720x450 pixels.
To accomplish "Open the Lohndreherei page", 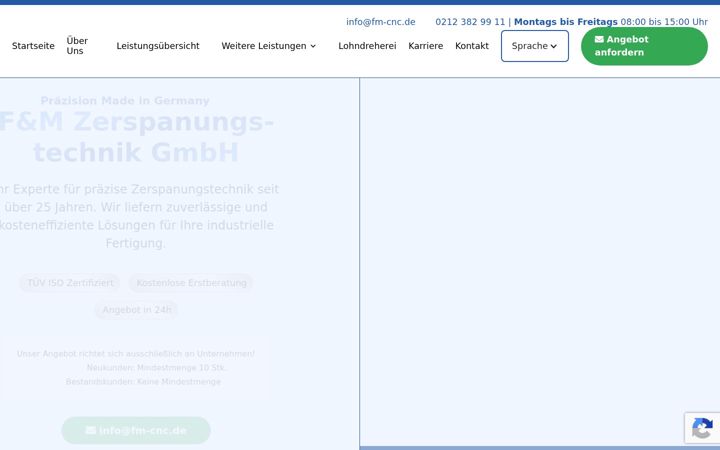I will click(367, 46).
